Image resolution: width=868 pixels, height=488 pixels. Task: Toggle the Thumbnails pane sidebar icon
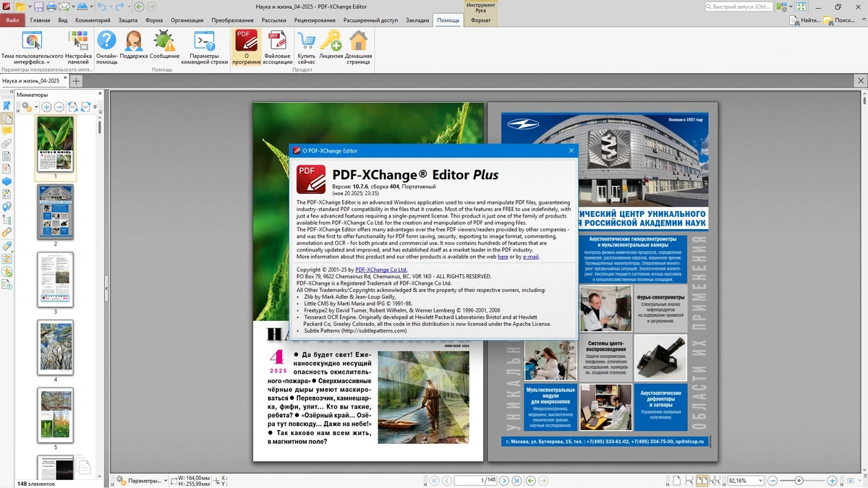7,119
